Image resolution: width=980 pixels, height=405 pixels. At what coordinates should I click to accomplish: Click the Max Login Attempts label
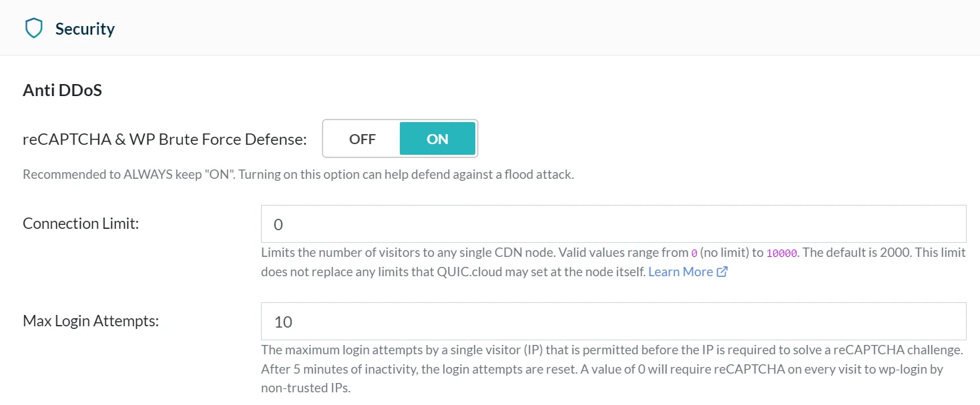coord(91,320)
